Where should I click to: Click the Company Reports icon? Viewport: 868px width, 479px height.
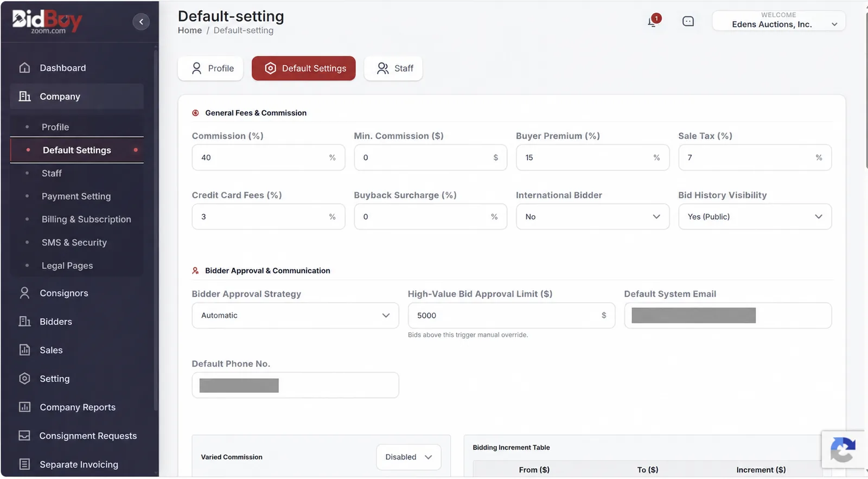24,407
